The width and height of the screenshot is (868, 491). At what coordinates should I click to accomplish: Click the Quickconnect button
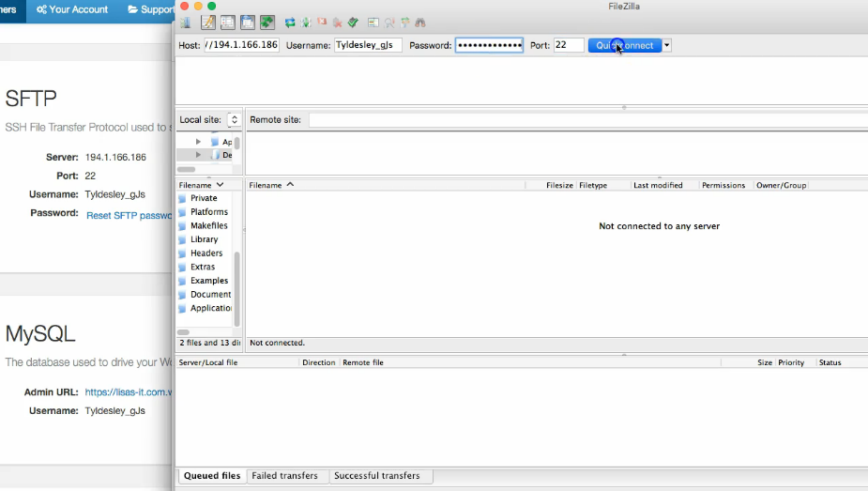click(x=625, y=45)
